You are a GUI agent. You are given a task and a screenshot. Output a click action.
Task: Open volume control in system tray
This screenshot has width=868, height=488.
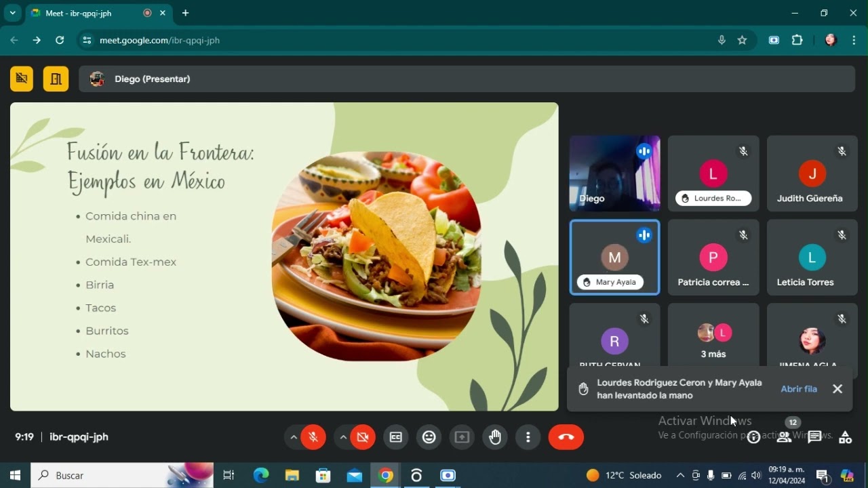[756, 475]
